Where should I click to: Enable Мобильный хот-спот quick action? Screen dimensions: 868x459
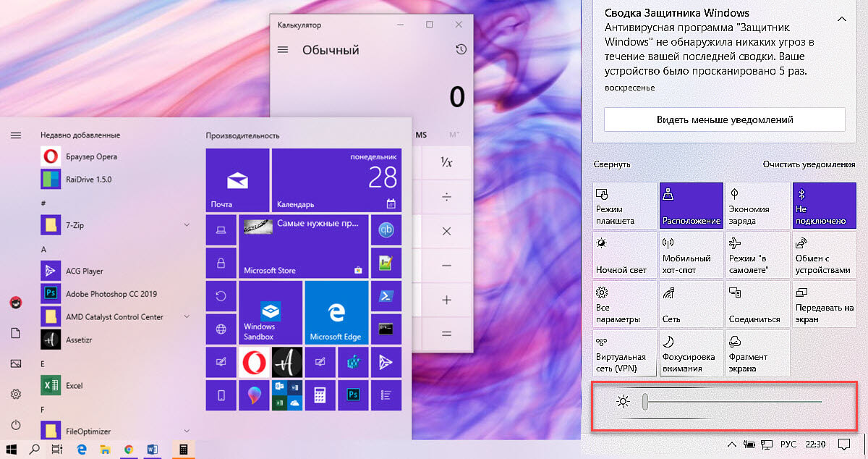point(691,254)
